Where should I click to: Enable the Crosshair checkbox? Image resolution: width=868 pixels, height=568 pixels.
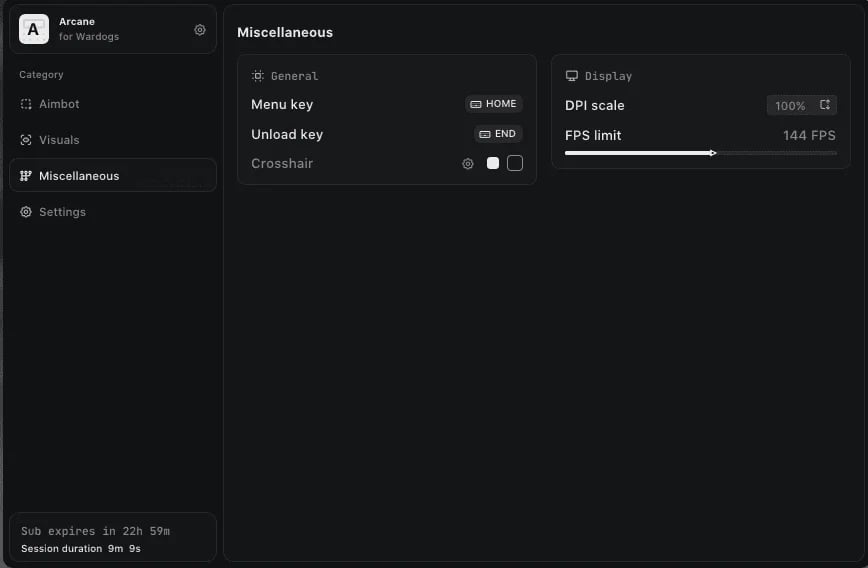[x=515, y=163]
